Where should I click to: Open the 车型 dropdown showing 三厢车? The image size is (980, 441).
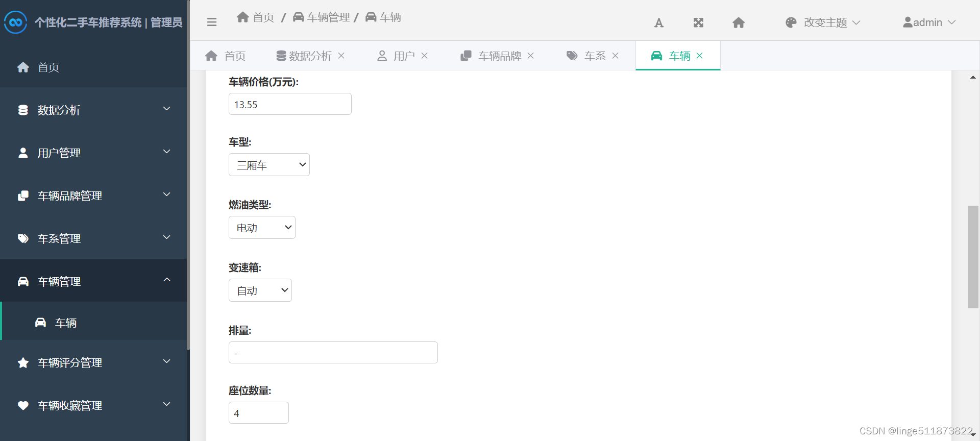click(x=269, y=165)
